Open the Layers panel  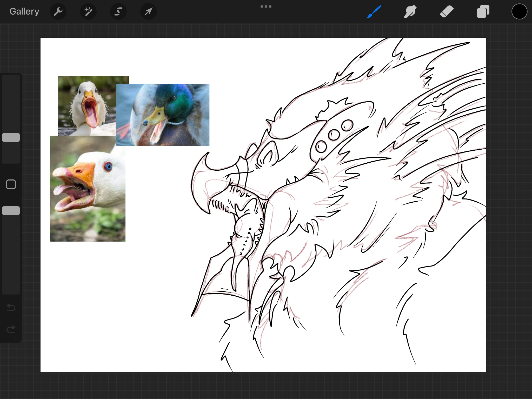point(483,11)
